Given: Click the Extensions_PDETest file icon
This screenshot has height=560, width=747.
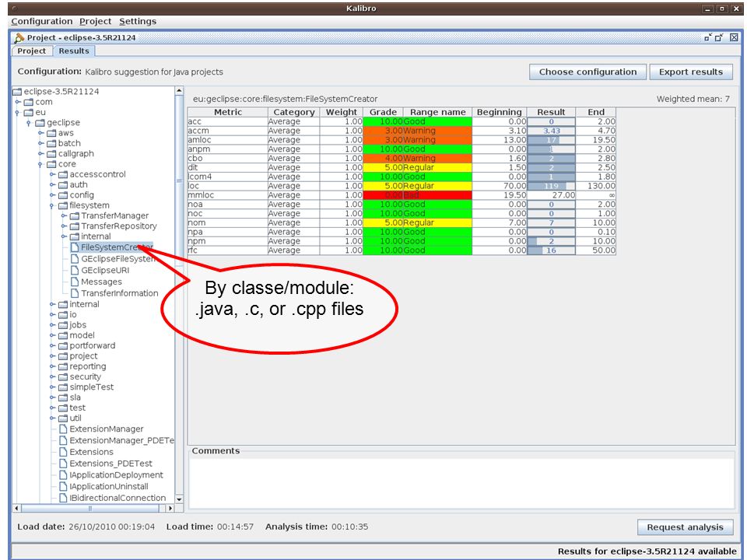Looking at the screenshot, I should [63, 464].
